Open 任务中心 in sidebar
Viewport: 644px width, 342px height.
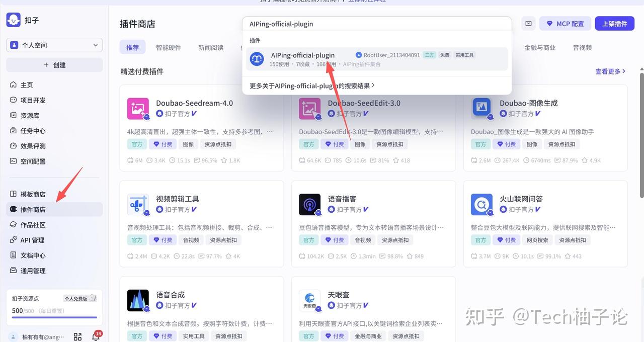pos(54,131)
